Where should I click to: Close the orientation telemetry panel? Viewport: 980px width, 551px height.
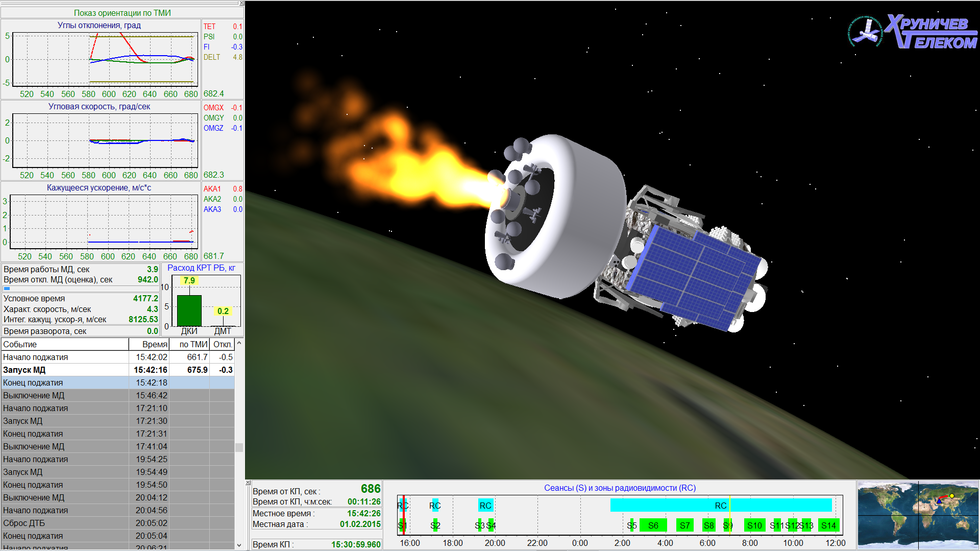pos(241,4)
